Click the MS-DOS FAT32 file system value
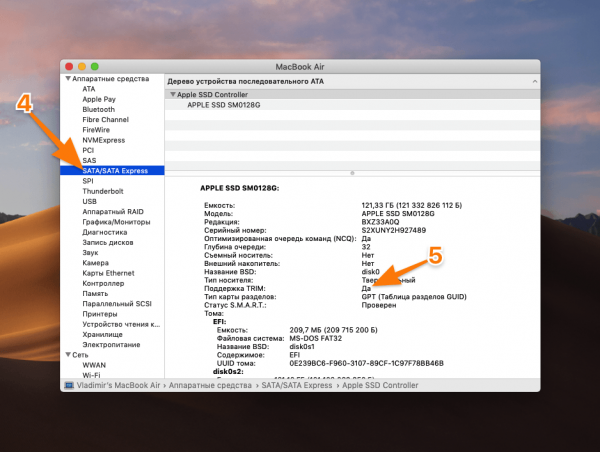Viewport: 600px width, 452px height. 316,339
